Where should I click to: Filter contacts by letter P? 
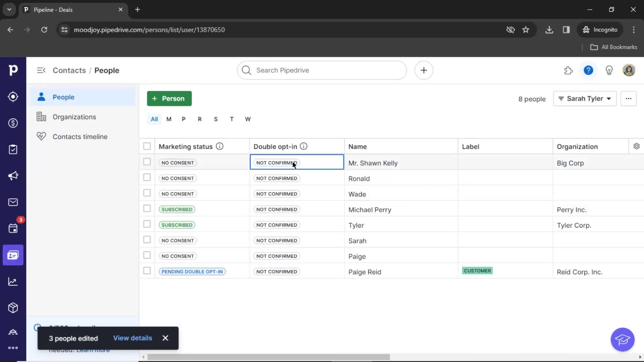pos(184,118)
